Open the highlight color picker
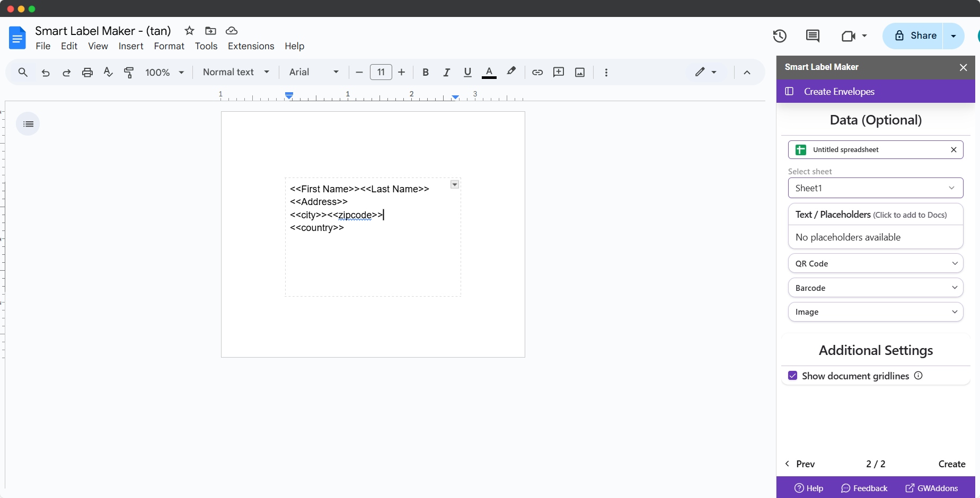The image size is (980, 498). (x=511, y=72)
